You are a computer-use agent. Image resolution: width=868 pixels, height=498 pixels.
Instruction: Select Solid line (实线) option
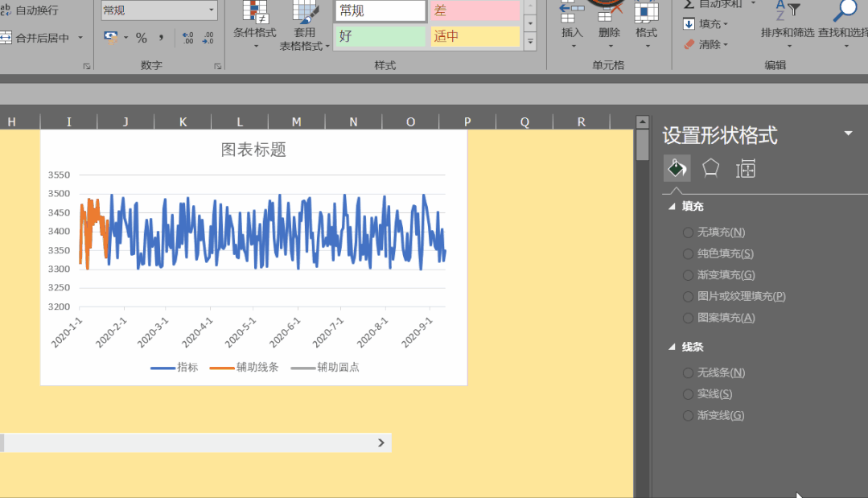[x=707, y=394]
